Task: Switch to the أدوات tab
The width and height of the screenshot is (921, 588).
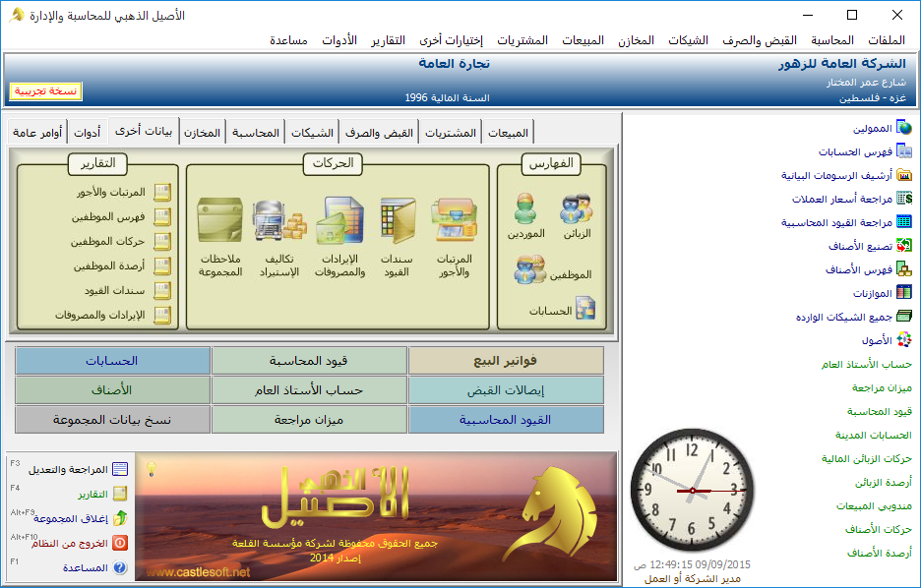Action: (x=87, y=133)
